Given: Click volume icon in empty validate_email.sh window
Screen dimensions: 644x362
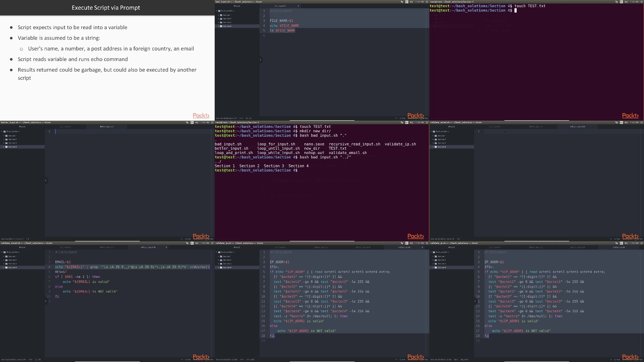Looking at the screenshot, I should [626, 122].
